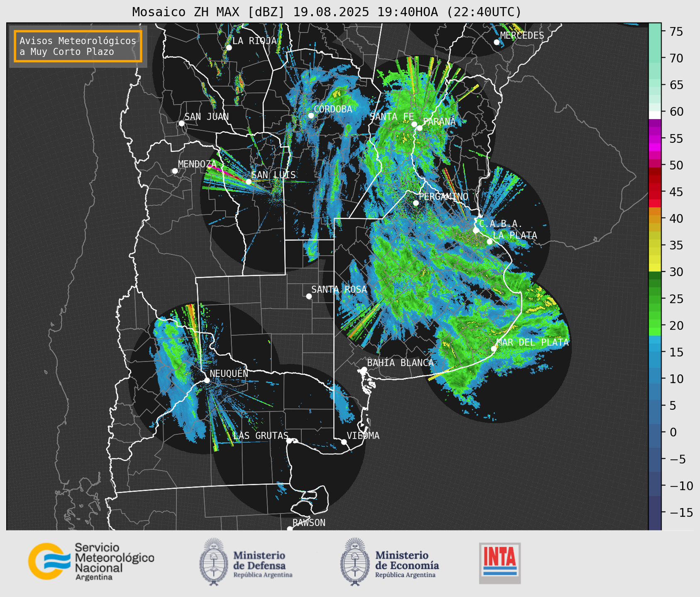
Task: Click the Santa Fe city label
Action: tap(392, 117)
